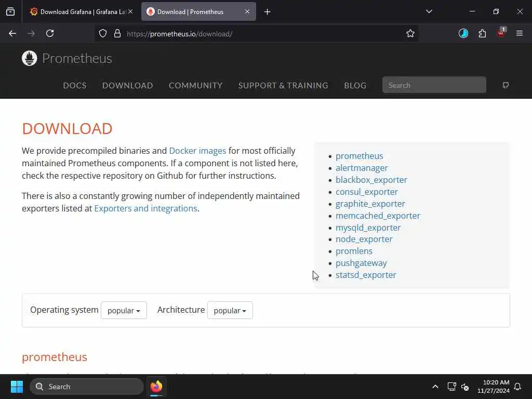Screen dimensions: 532x399
Task: Open the Windows Start menu
Action: tap(17, 387)
